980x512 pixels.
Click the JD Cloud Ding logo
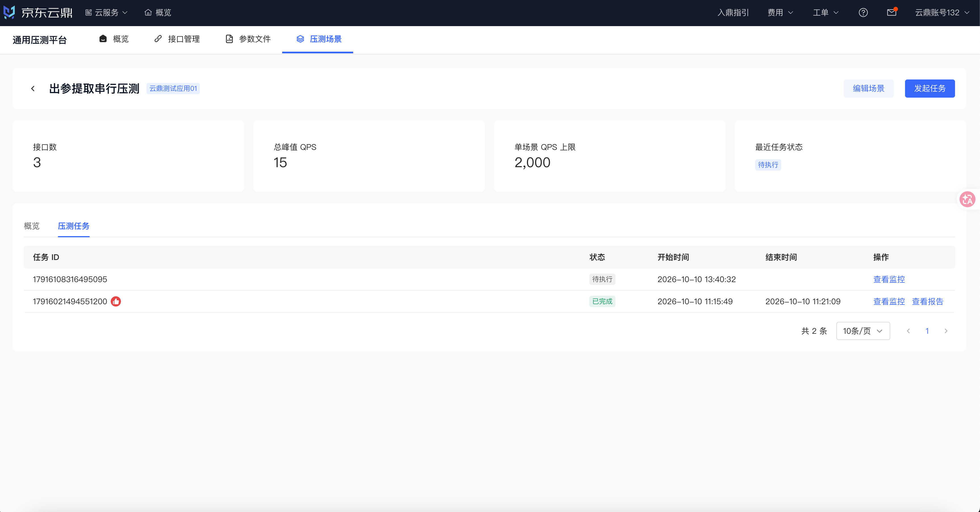(x=38, y=12)
